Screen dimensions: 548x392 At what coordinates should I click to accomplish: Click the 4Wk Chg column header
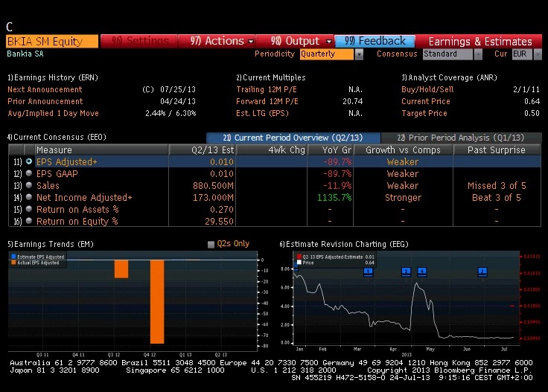click(272, 150)
